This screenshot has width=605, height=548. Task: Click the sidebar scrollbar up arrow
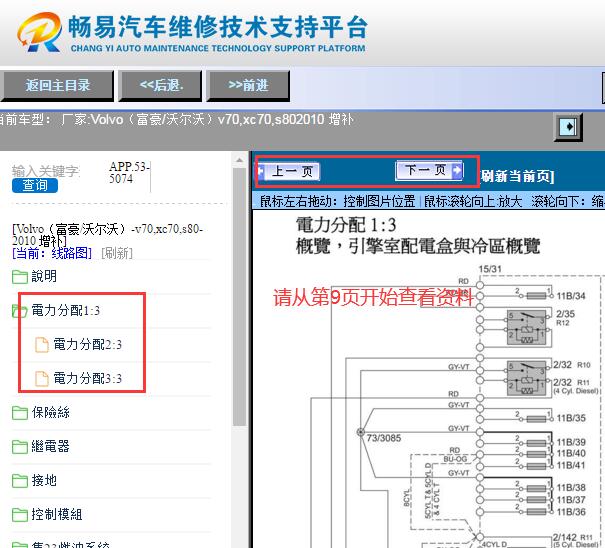[x=240, y=160]
